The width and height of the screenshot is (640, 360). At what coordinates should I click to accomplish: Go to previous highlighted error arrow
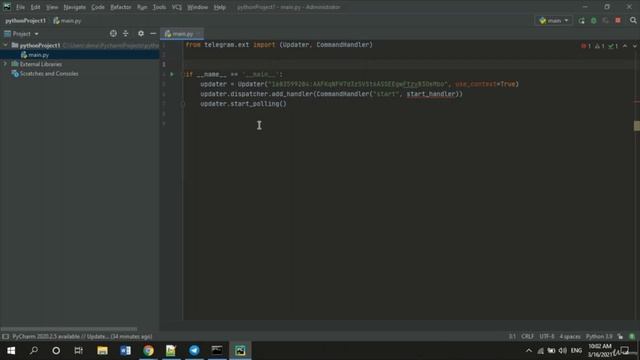[625, 46]
